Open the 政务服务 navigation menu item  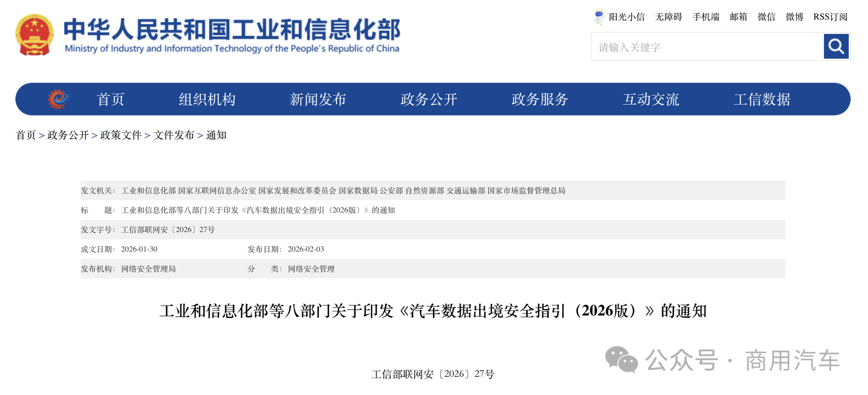click(539, 99)
